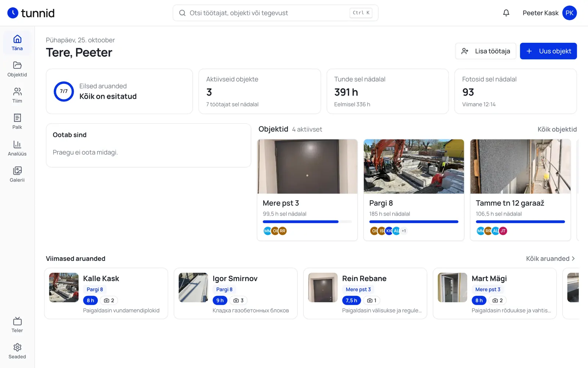Open Analüüs charts page
Viewport: 588px width, 368px height.
click(x=17, y=148)
